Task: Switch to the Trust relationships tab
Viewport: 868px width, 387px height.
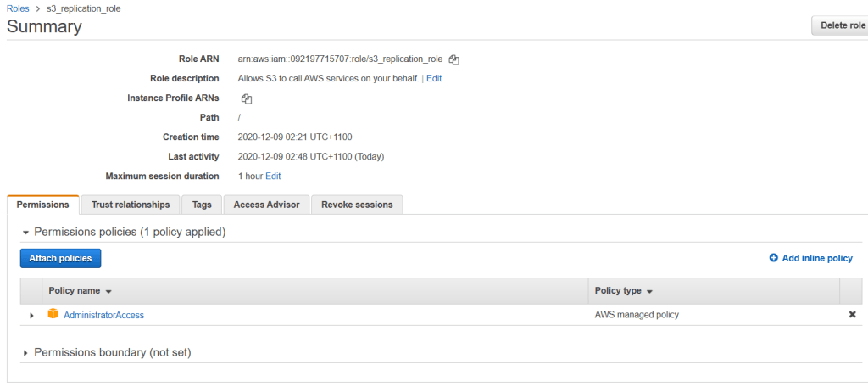Action: [131, 205]
